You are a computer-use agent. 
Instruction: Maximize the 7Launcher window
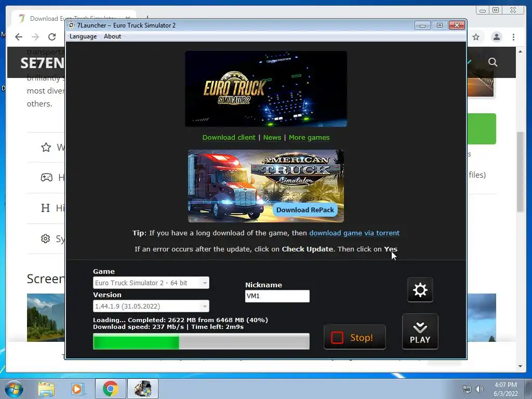(440, 25)
